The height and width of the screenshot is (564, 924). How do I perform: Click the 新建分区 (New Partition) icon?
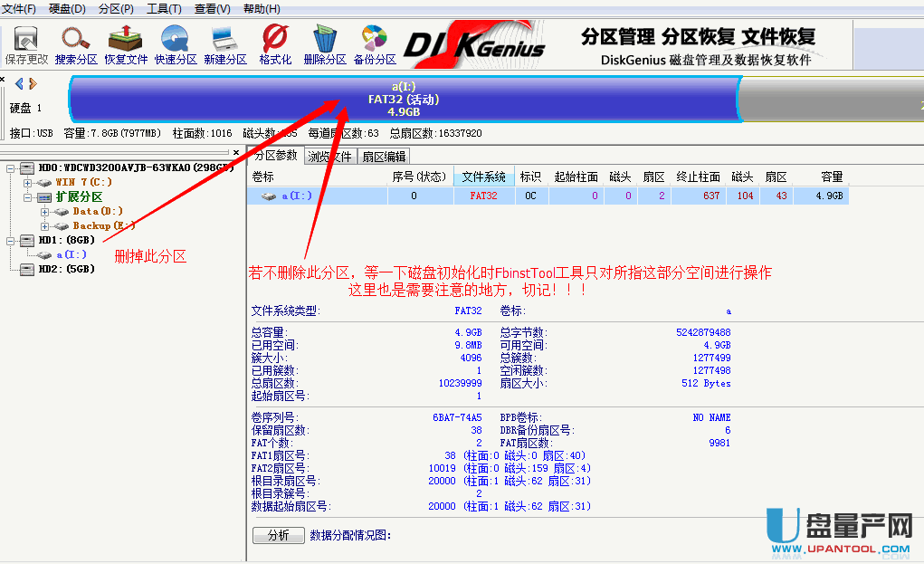coord(225,40)
